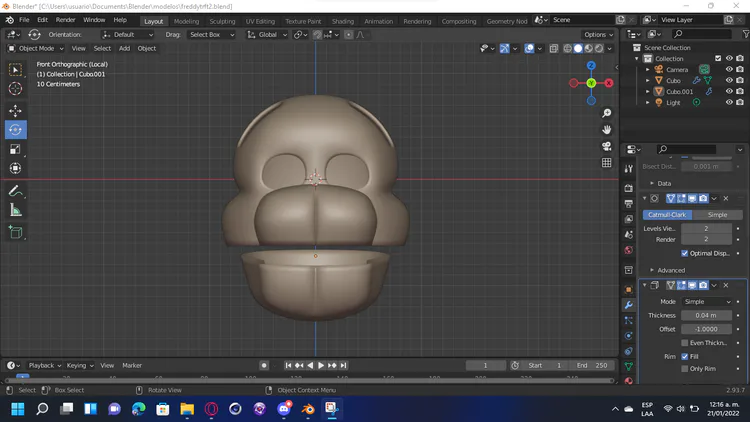The height and width of the screenshot is (422, 750).
Task: Remove the Solidify modifier with X
Action: coord(726,285)
